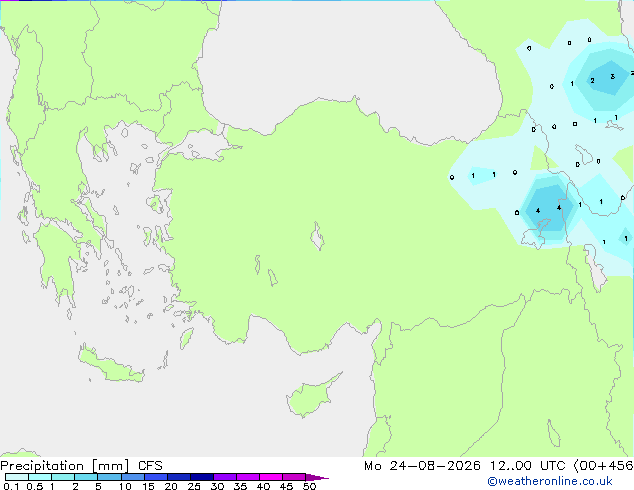Click the left precipitation value 4 over Lake Van
This screenshot has width=634, height=490.
tap(538, 211)
